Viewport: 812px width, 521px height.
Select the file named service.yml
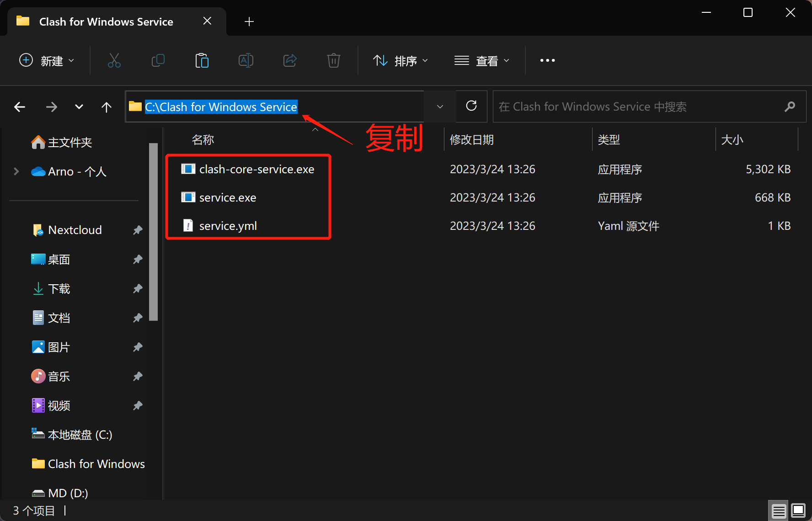(x=228, y=226)
